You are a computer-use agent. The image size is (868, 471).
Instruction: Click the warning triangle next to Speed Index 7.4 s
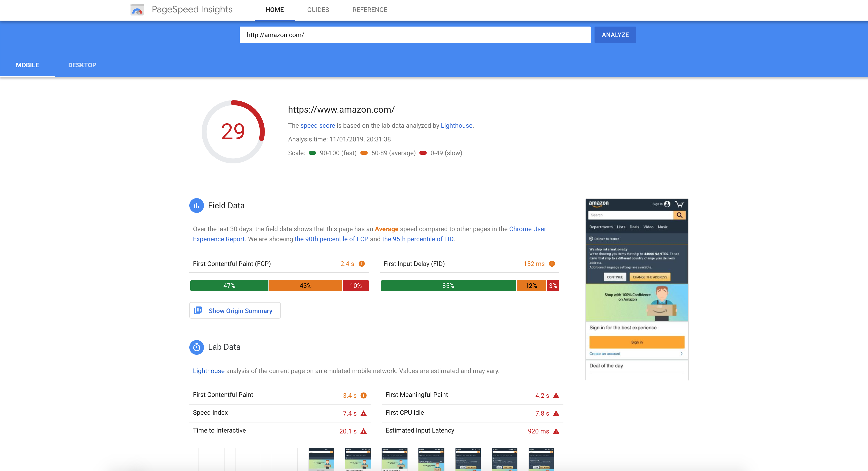click(x=364, y=413)
